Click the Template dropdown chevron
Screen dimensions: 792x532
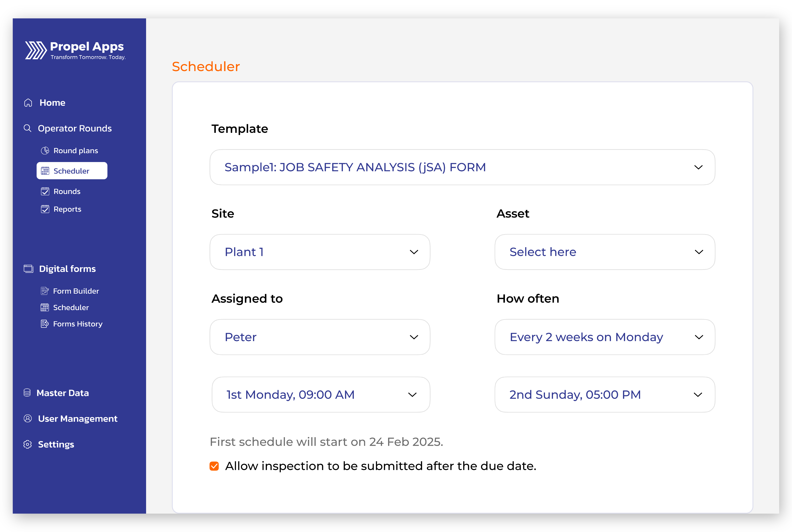(698, 167)
